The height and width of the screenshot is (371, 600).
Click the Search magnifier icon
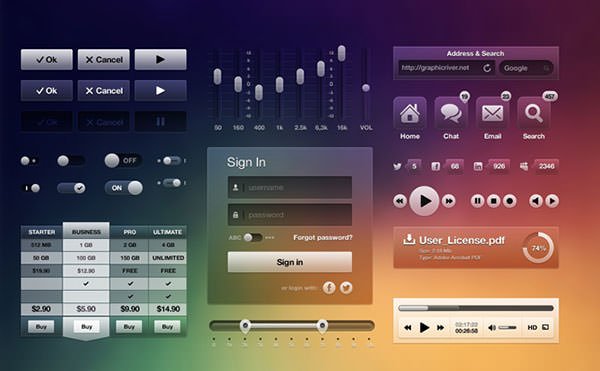coord(534,114)
